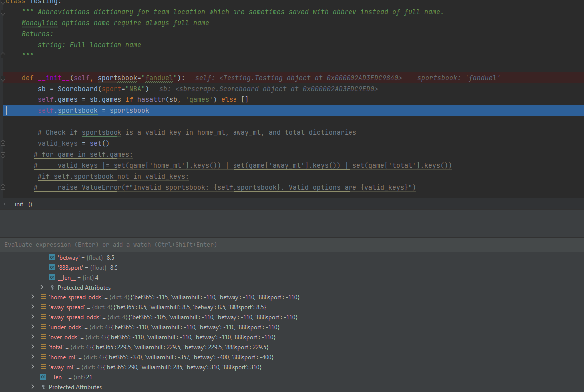The height and width of the screenshot is (392, 584).
Task: Select the __init__() breadcrumb
Action: click(x=21, y=204)
